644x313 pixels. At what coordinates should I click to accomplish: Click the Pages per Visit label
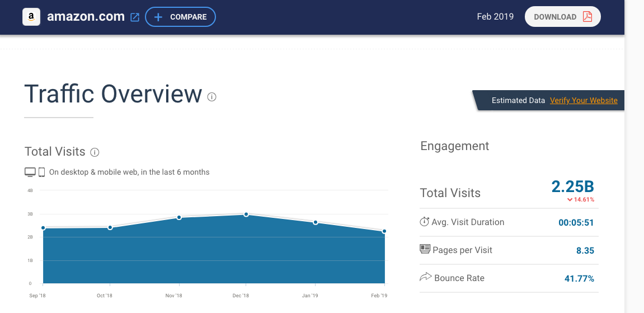pyautogui.click(x=463, y=250)
